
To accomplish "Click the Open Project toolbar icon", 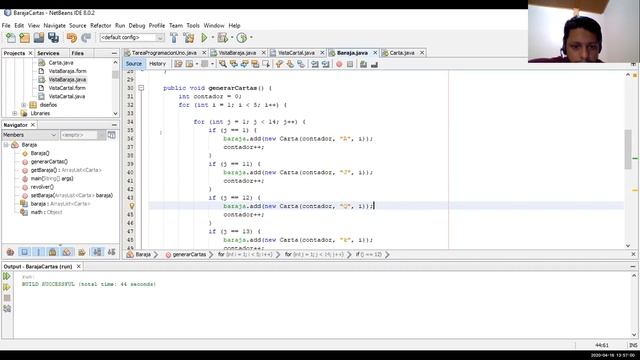I will 39,38.
